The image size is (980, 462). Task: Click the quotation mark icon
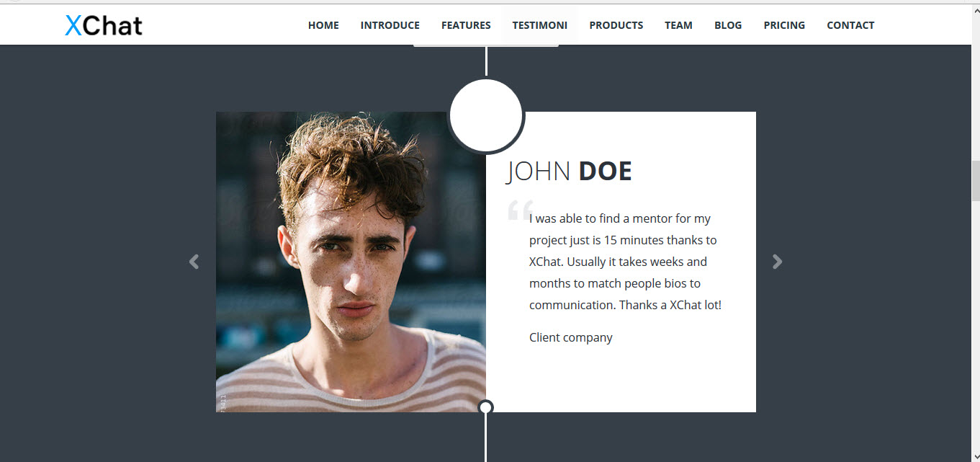pos(521,210)
